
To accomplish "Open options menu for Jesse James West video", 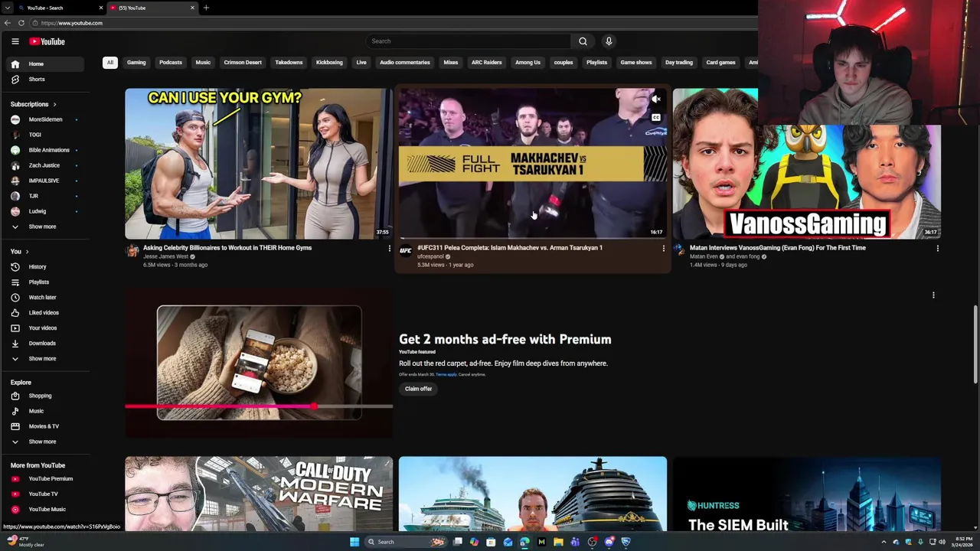I will (389, 249).
